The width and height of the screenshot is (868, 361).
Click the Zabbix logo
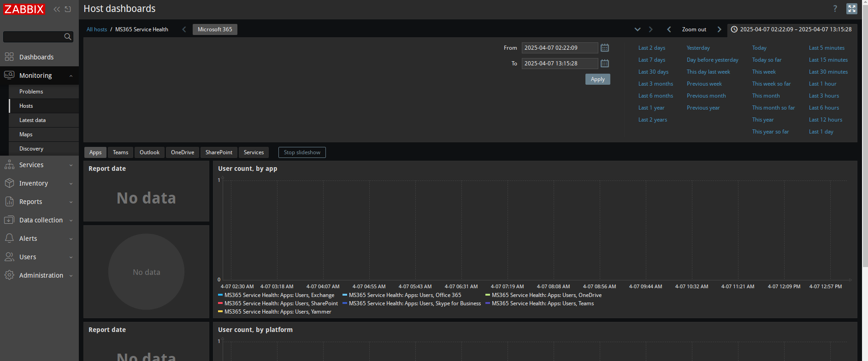pos(24,9)
